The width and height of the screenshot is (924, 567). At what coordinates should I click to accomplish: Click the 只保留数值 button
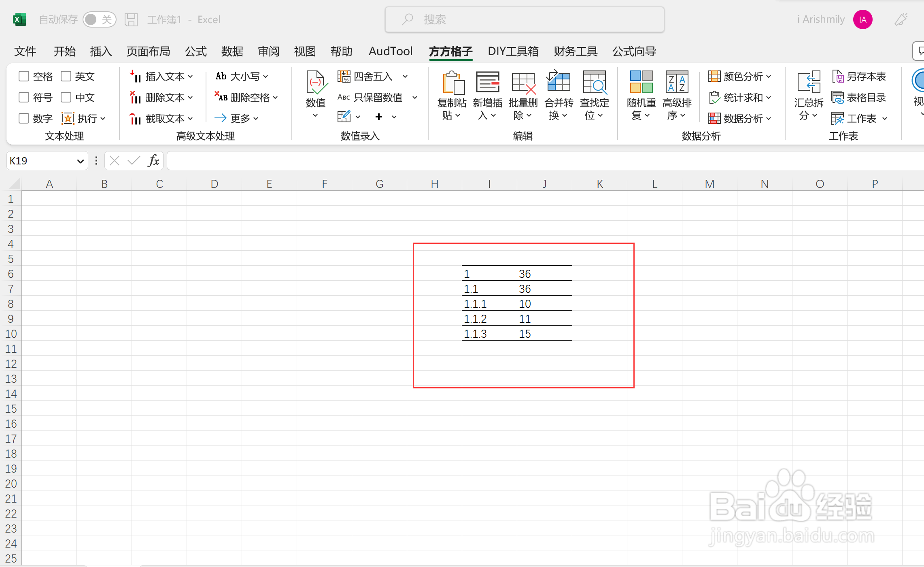coord(370,97)
